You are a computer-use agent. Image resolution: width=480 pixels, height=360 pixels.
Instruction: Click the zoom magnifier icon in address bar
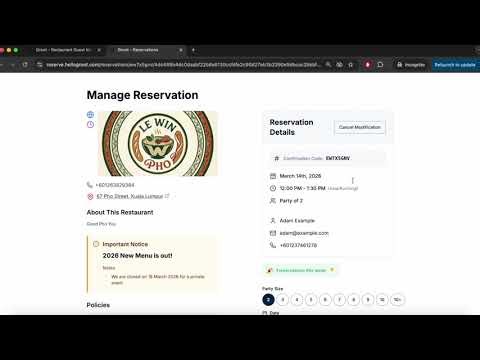(x=329, y=65)
